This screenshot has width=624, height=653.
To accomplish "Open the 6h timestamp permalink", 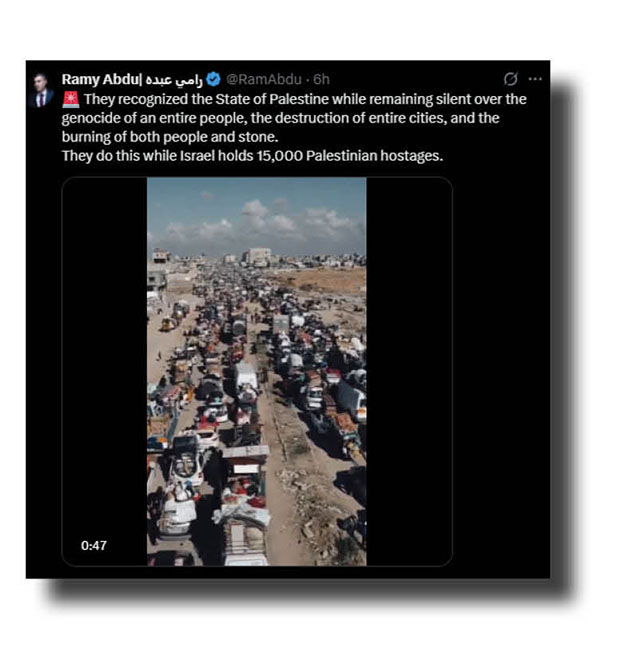I will [x=321, y=79].
